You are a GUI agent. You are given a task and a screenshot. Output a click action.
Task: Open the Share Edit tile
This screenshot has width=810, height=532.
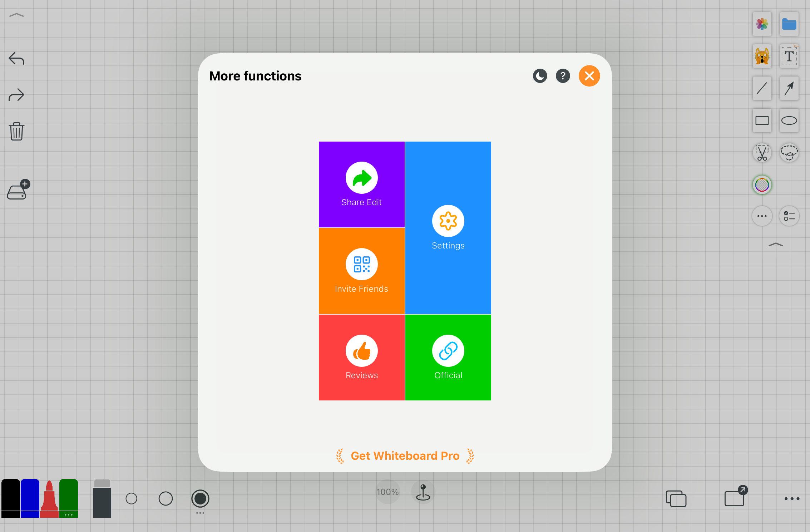pyautogui.click(x=361, y=184)
